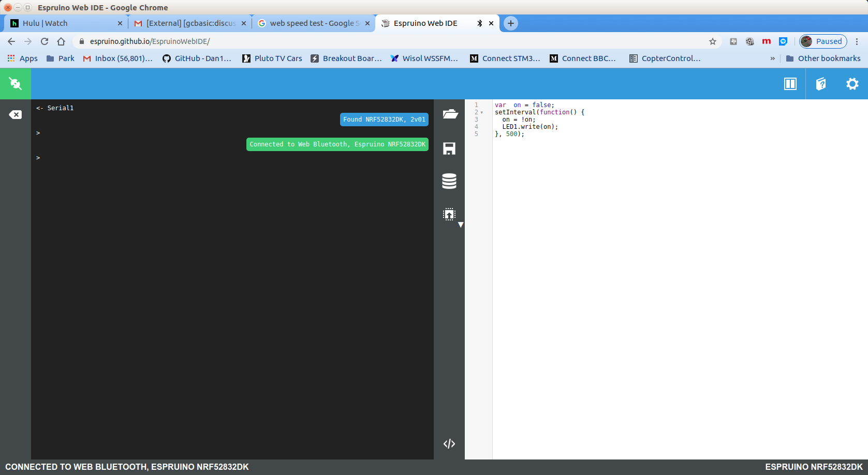The width and height of the screenshot is (868, 475).
Task: Click the setInterval code line
Action: (x=539, y=112)
